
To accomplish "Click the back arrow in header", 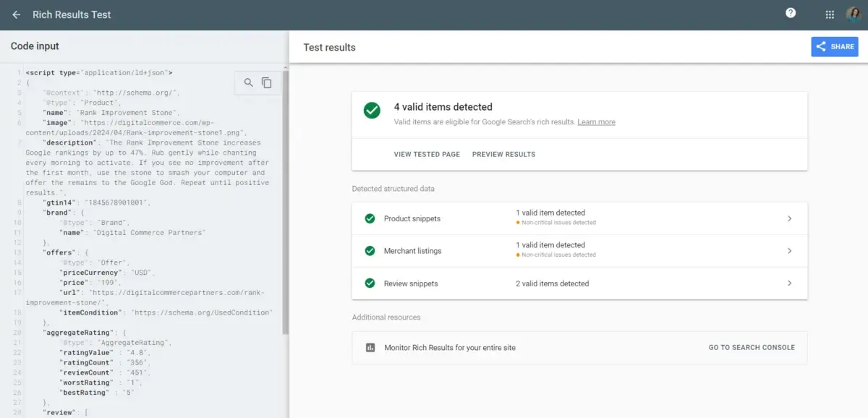I will (x=16, y=14).
